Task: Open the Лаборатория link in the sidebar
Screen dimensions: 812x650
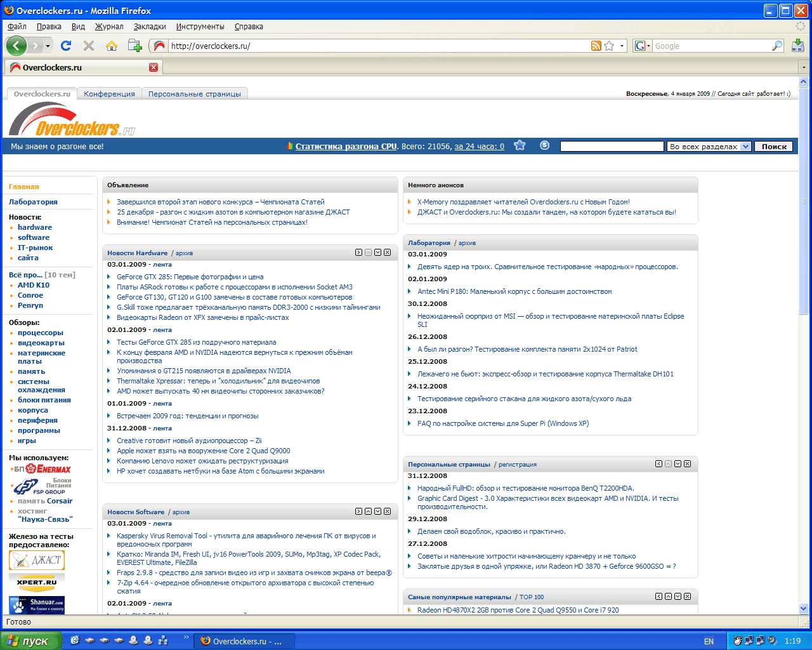Action: click(33, 202)
